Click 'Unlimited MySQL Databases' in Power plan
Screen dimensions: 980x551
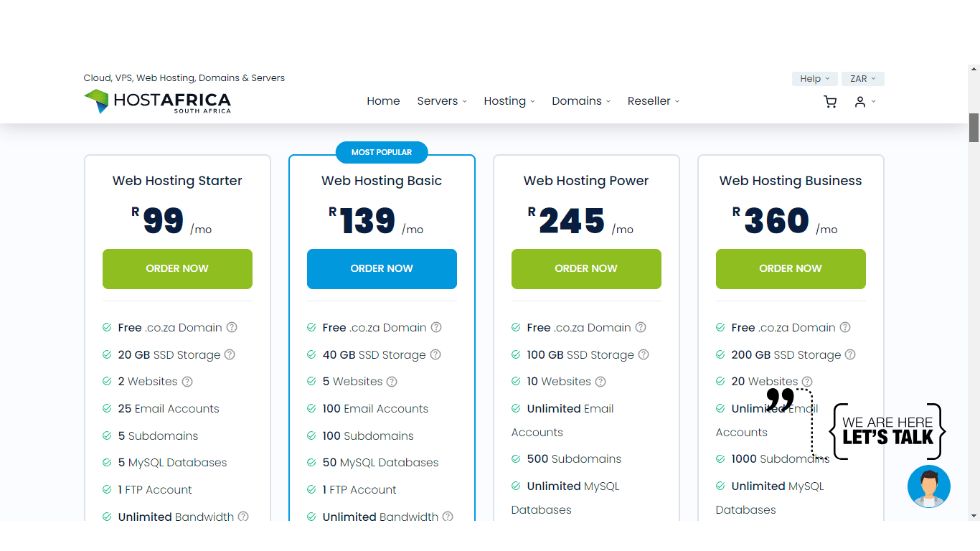click(565, 498)
